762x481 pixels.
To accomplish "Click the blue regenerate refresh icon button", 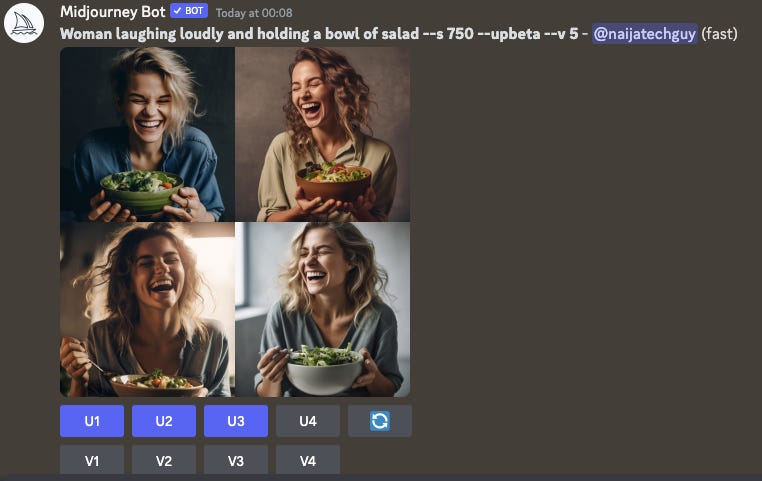I will [x=380, y=421].
